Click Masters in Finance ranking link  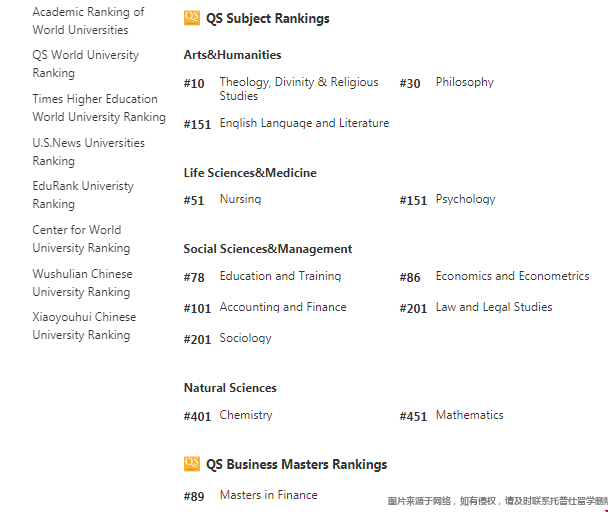point(268,495)
